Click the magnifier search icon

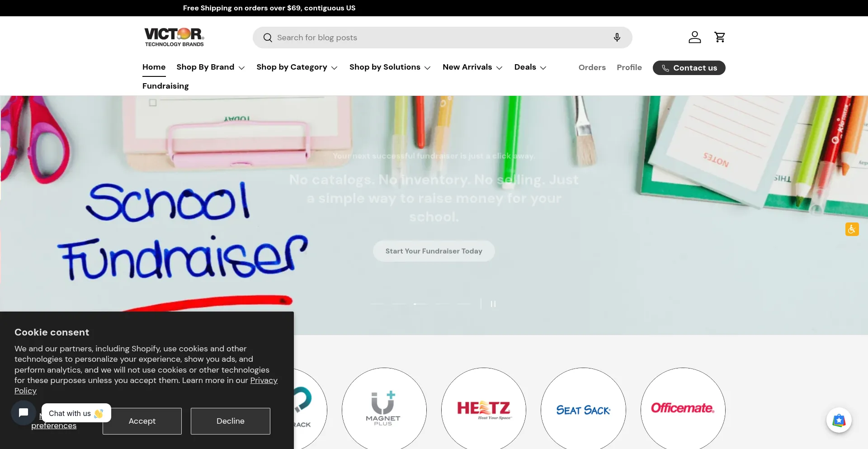[268, 38]
